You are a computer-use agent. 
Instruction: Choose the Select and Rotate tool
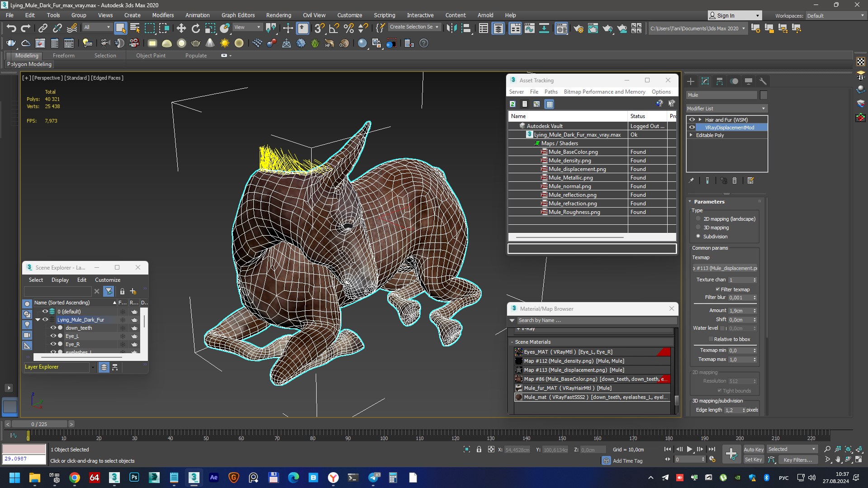tap(195, 28)
